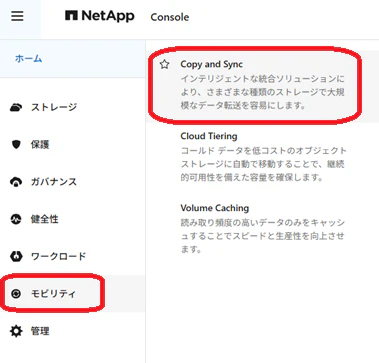Favorite Copy and Sync with star icon
379x363 pixels.
[164, 64]
